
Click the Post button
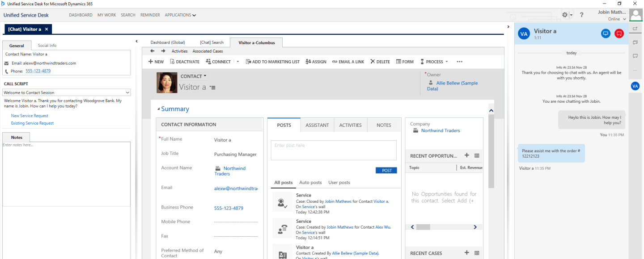point(386,170)
